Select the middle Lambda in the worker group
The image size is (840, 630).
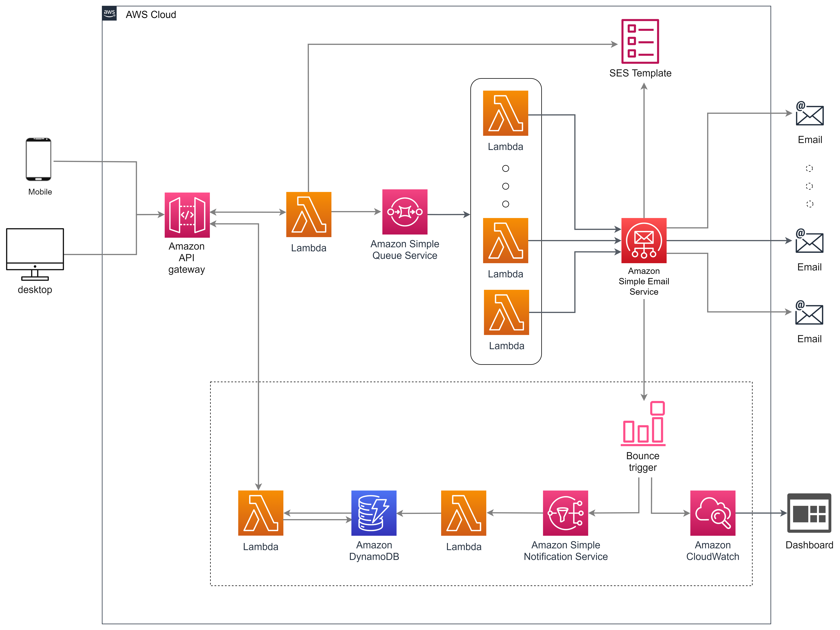click(505, 240)
